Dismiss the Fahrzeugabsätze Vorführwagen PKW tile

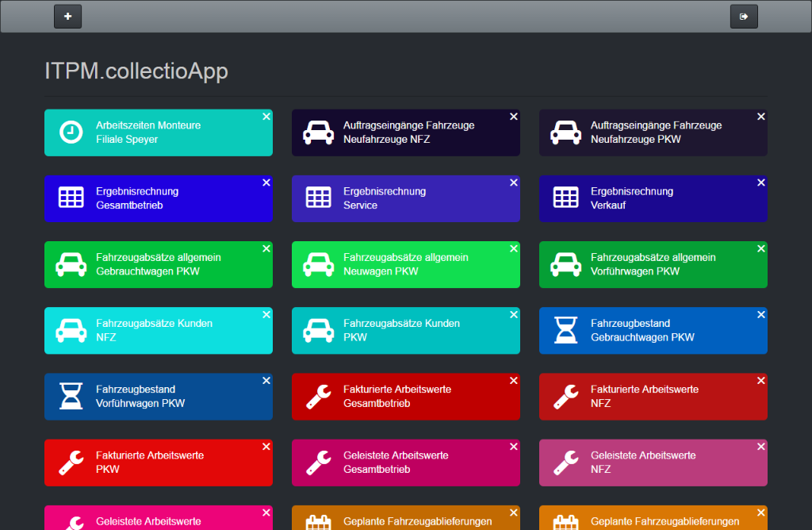[x=760, y=248]
